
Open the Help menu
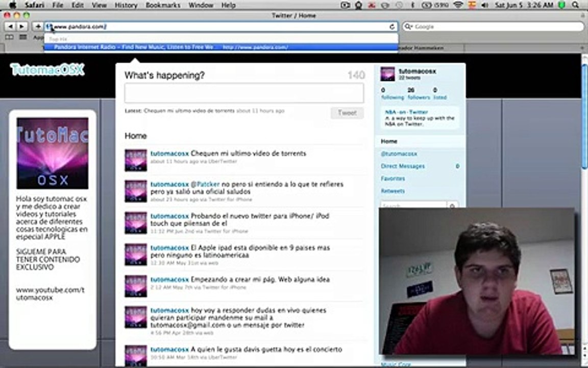point(228,5)
